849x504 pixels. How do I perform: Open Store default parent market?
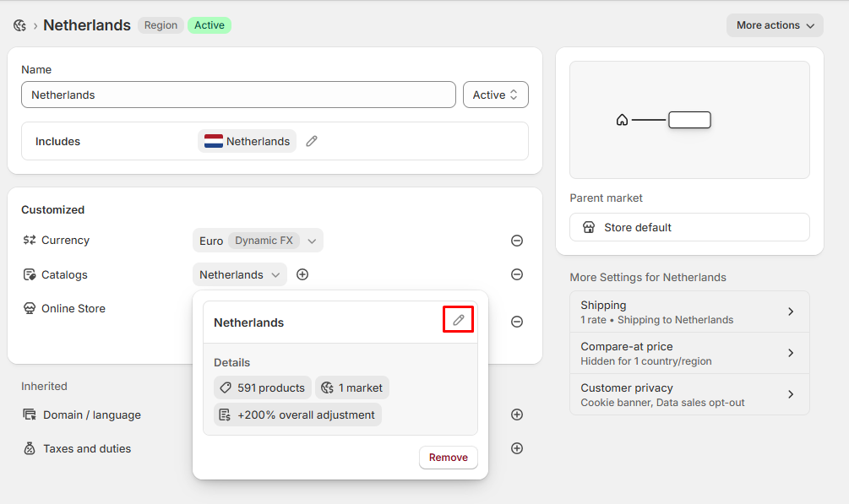(x=689, y=227)
